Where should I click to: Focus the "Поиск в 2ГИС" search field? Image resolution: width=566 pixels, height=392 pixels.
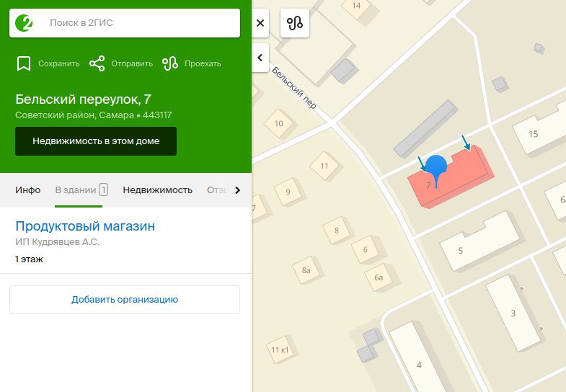(x=125, y=23)
